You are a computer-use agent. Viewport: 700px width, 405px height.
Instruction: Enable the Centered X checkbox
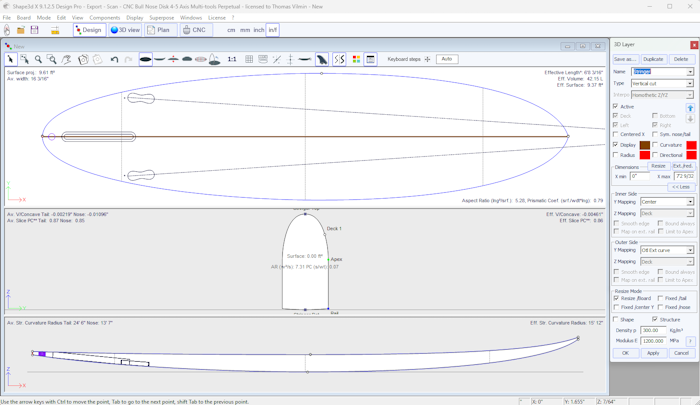tap(616, 134)
